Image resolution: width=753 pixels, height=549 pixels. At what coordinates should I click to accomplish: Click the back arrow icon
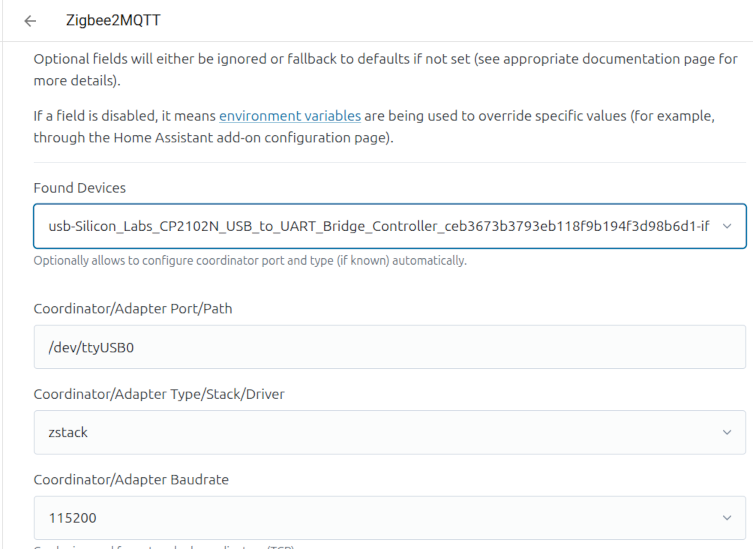pos(30,21)
